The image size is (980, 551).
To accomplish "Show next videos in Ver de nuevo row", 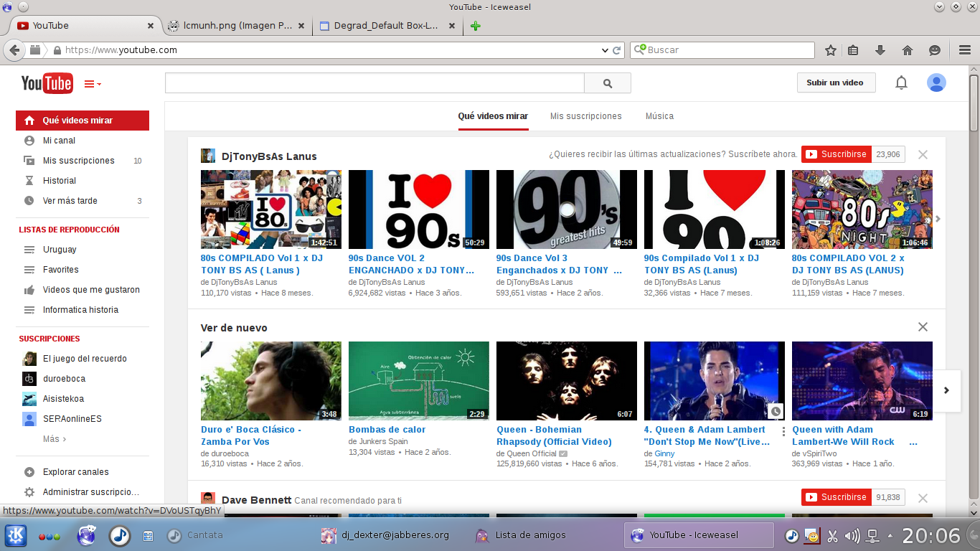I will (947, 390).
